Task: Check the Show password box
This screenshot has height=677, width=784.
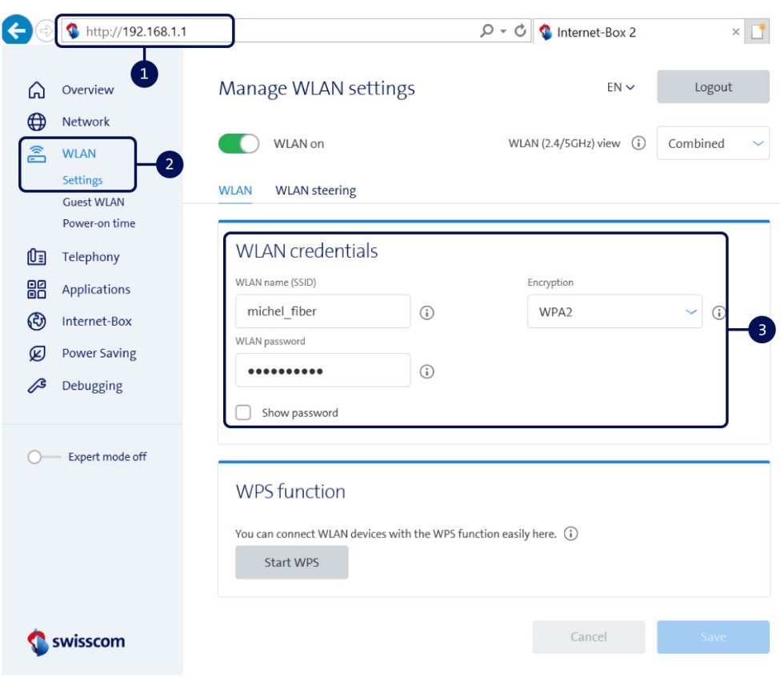Action: [x=245, y=412]
